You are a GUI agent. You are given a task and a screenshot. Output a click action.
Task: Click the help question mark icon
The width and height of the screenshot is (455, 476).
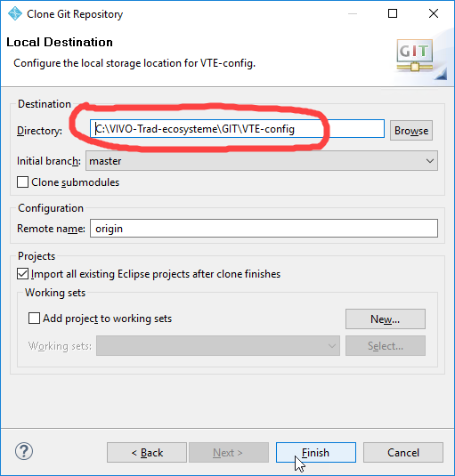pos(24,451)
